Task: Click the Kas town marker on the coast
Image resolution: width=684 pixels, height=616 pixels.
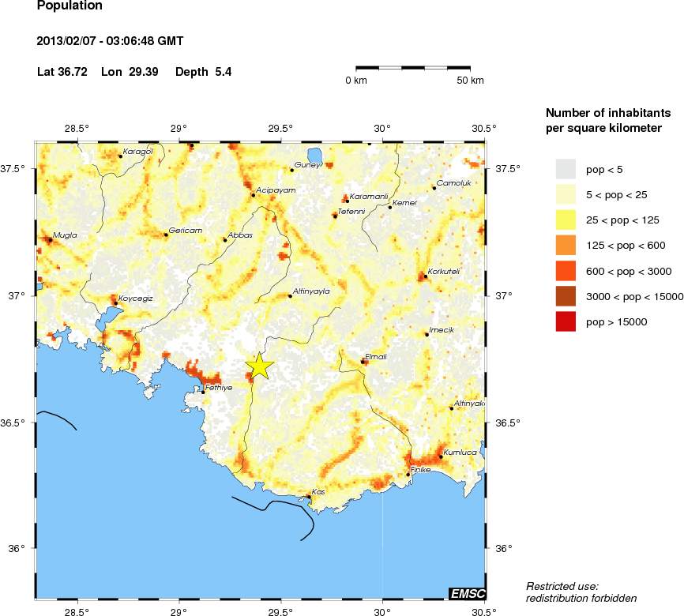Action: pyautogui.click(x=308, y=497)
